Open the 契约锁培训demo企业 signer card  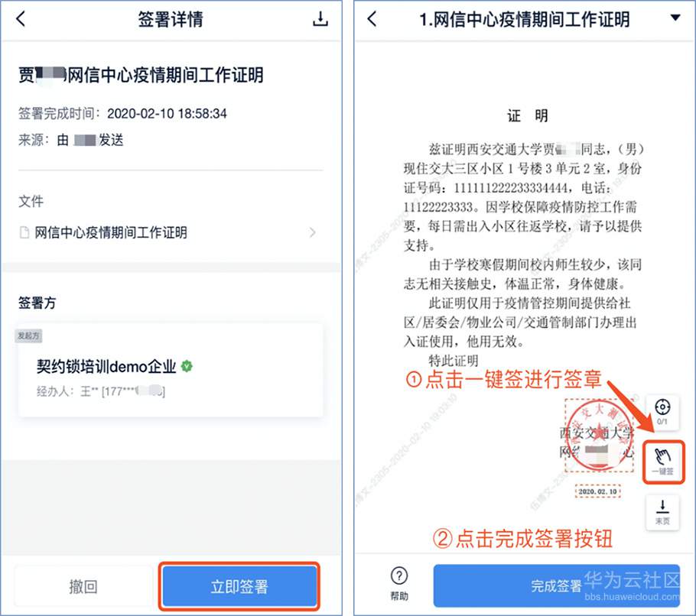171,371
